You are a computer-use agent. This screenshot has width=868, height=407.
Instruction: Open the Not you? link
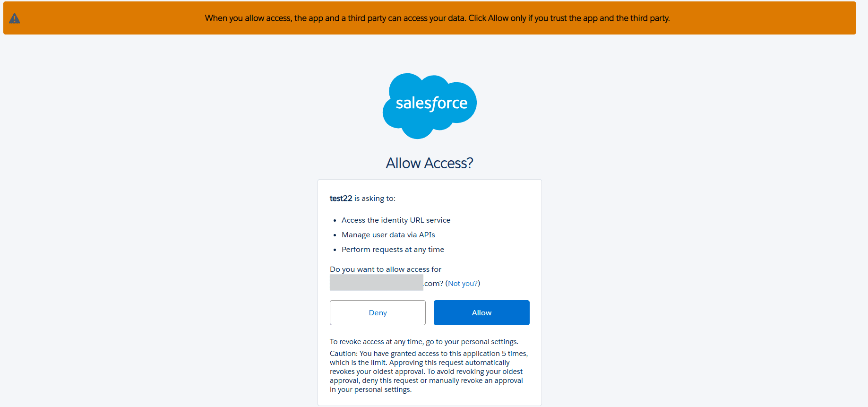coord(463,283)
